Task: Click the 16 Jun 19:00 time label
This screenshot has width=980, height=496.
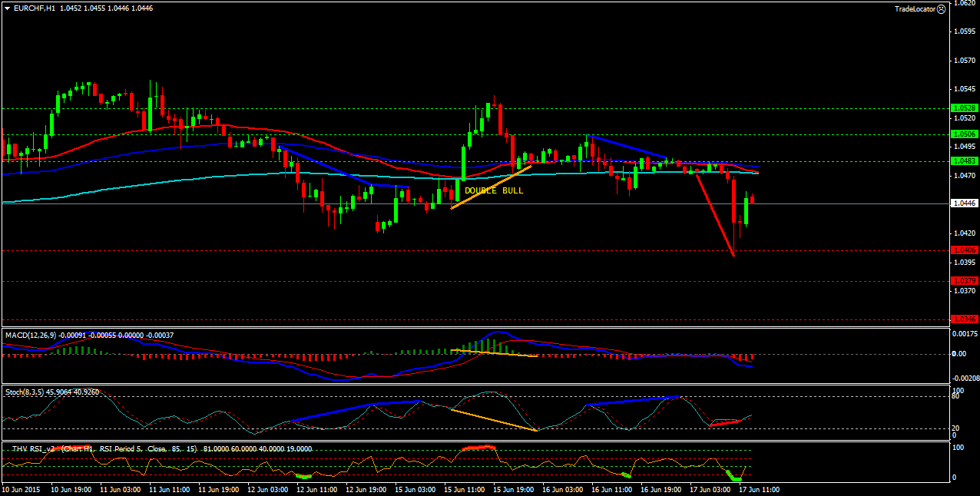Action: point(660,489)
